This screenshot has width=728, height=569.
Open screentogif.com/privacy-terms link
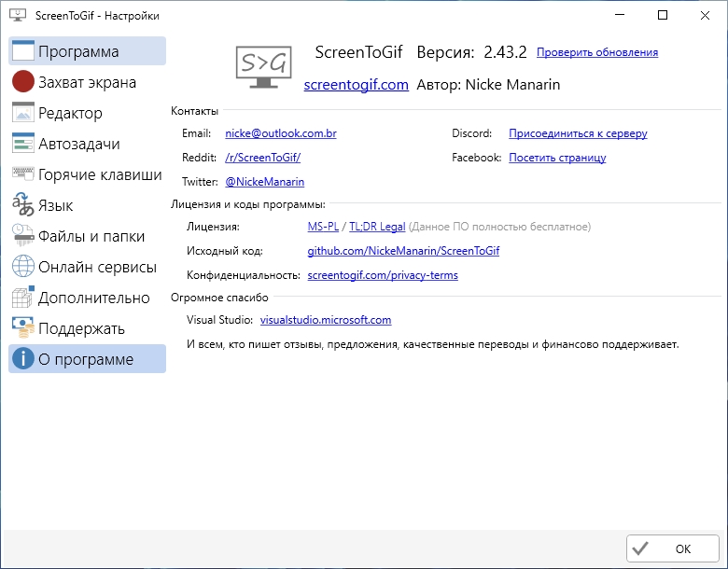pyautogui.click(x=383, y=275)
